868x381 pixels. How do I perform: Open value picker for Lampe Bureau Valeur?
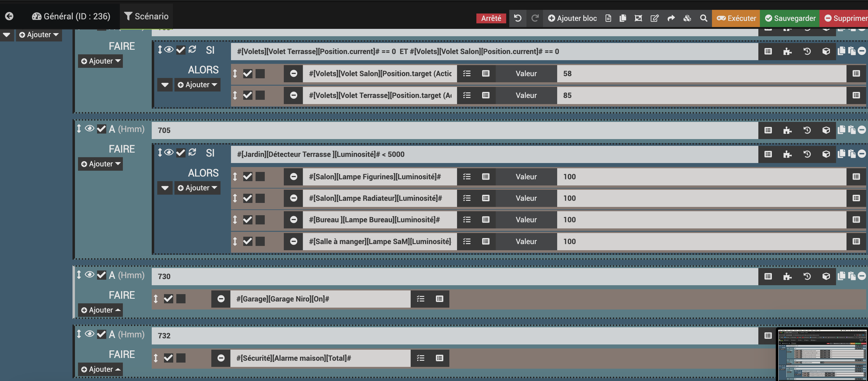tap(856, 220)
